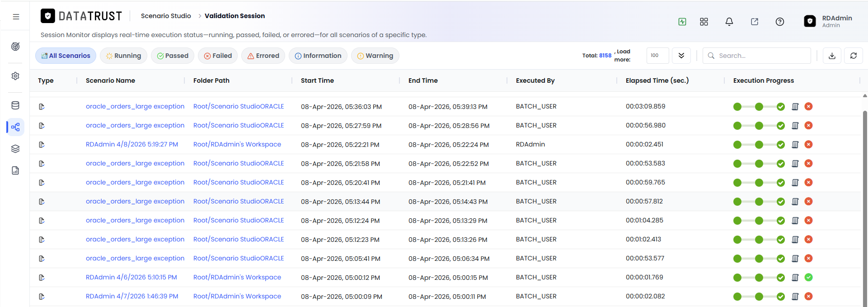868x307 pixels.
Task: Open the RDAdmin user profile menu
Action: coord(828,21)
